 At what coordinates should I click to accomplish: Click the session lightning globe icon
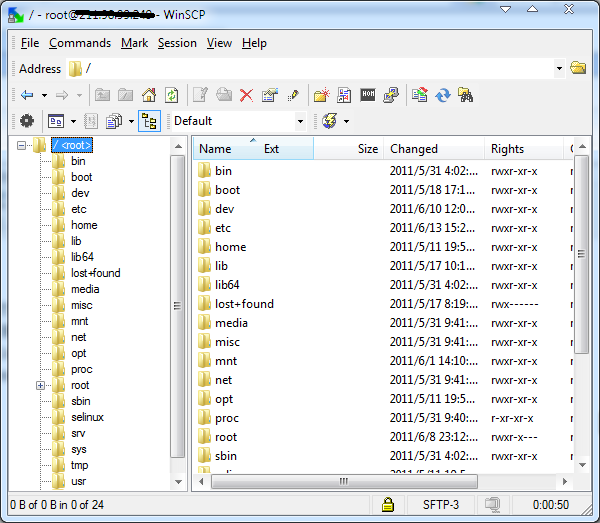[329, 121]
